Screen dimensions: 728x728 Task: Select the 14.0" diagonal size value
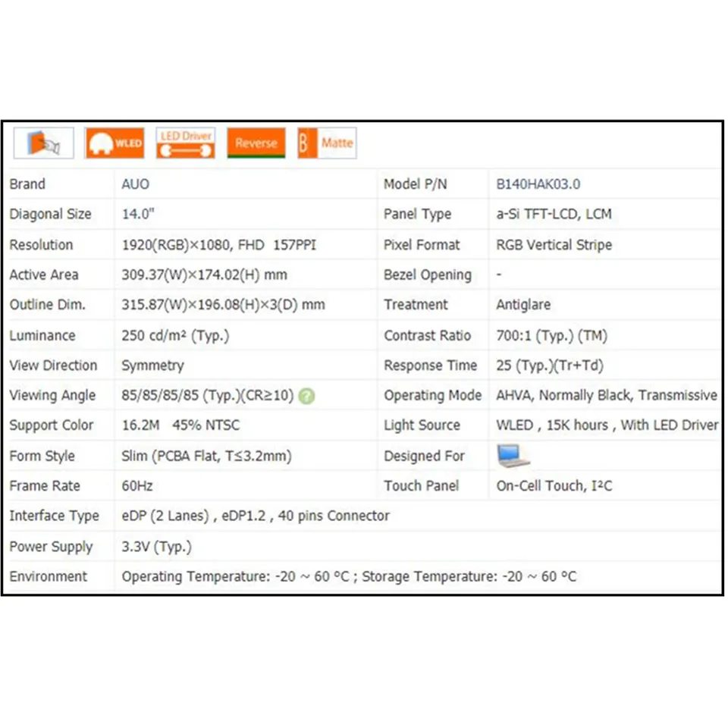138,214
